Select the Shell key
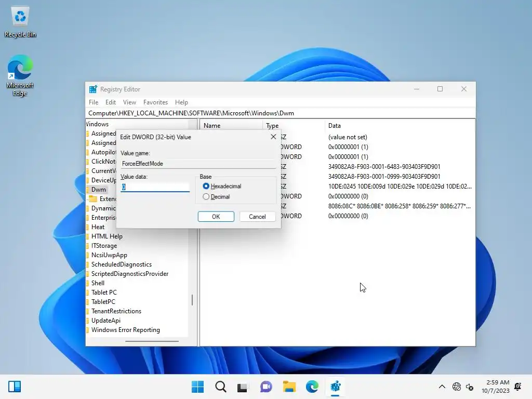The height and width of the screenshot is (399, 532). click(98, 283)
